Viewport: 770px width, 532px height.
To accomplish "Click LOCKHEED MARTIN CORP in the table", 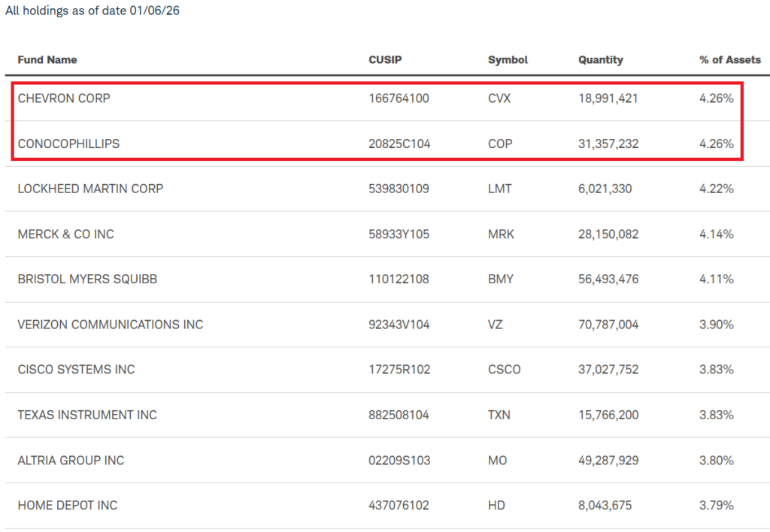I will click(90, 189).
